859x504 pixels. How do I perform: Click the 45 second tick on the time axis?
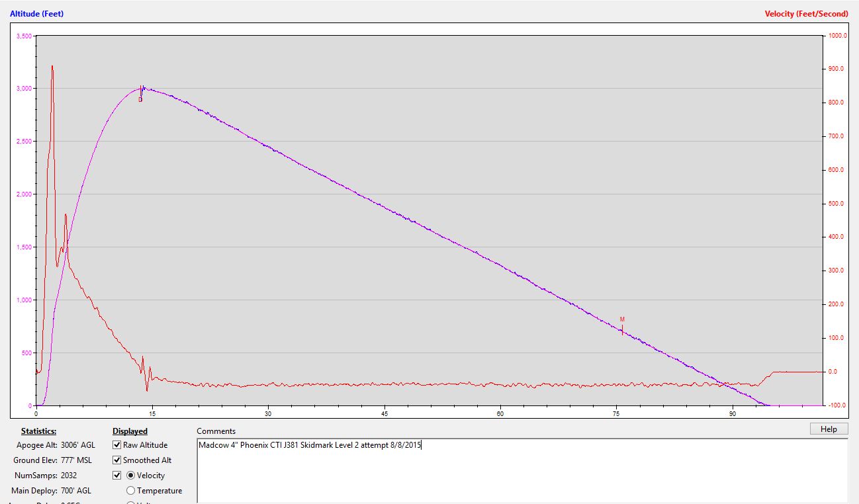click(x=384, y=414)
